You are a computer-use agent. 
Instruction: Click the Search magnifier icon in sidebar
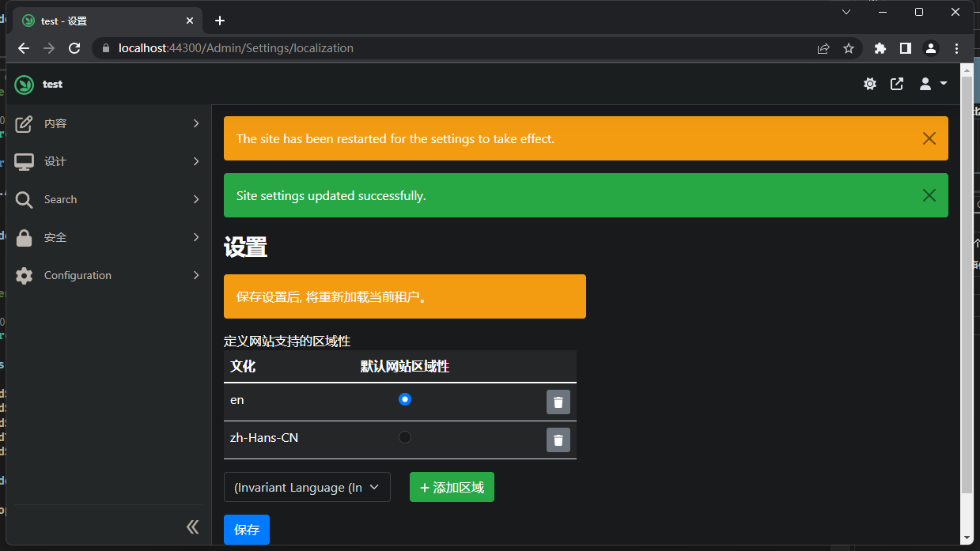[x=24, y=199]
